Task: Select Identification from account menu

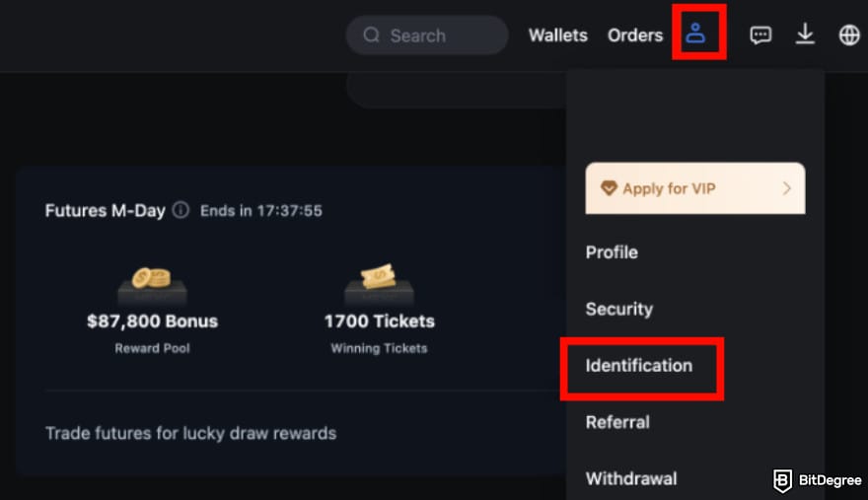Action: 639,366
